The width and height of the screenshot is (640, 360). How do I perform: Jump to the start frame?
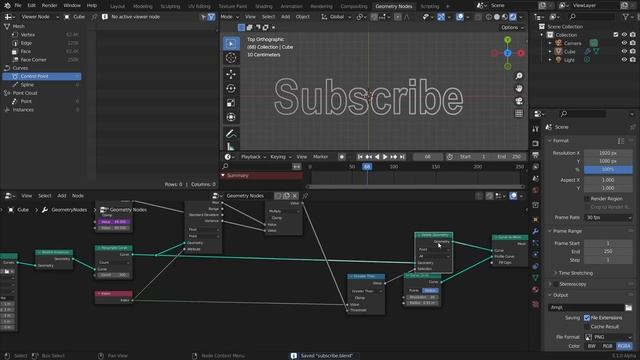360,157
